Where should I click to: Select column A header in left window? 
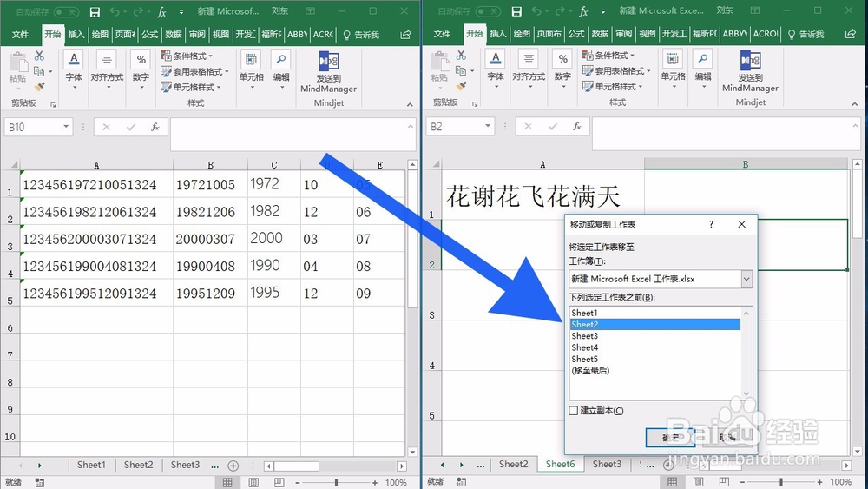tap(96, 165)
